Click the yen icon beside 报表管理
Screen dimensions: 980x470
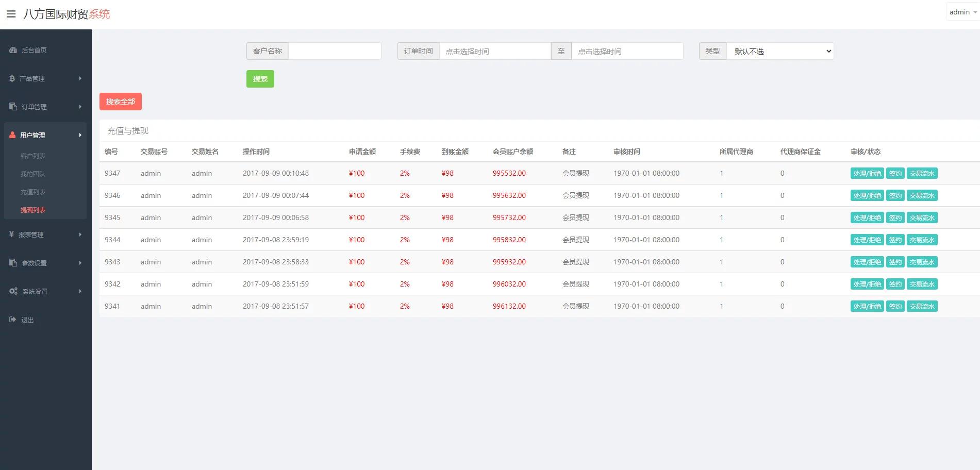click(x=12, y=234)
